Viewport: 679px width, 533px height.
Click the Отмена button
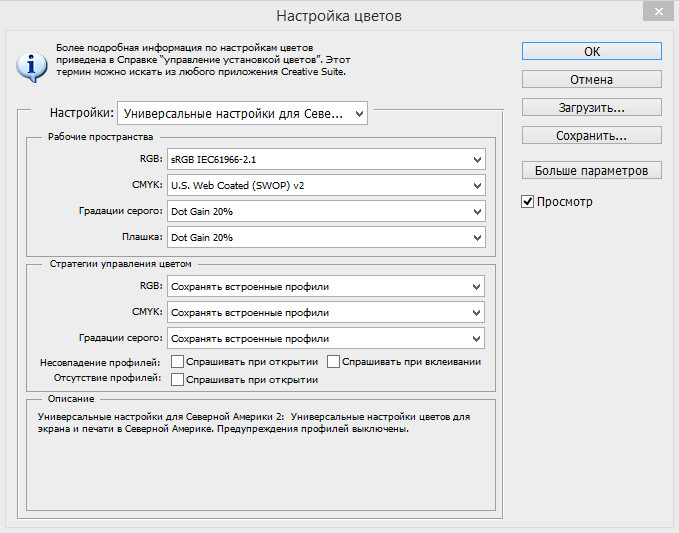(591, 79)
